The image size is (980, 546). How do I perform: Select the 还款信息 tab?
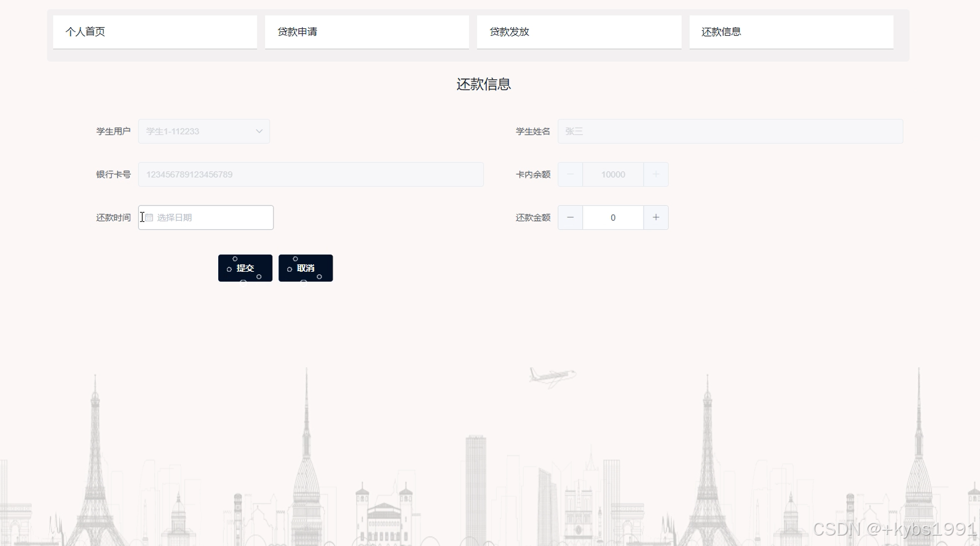791,32
